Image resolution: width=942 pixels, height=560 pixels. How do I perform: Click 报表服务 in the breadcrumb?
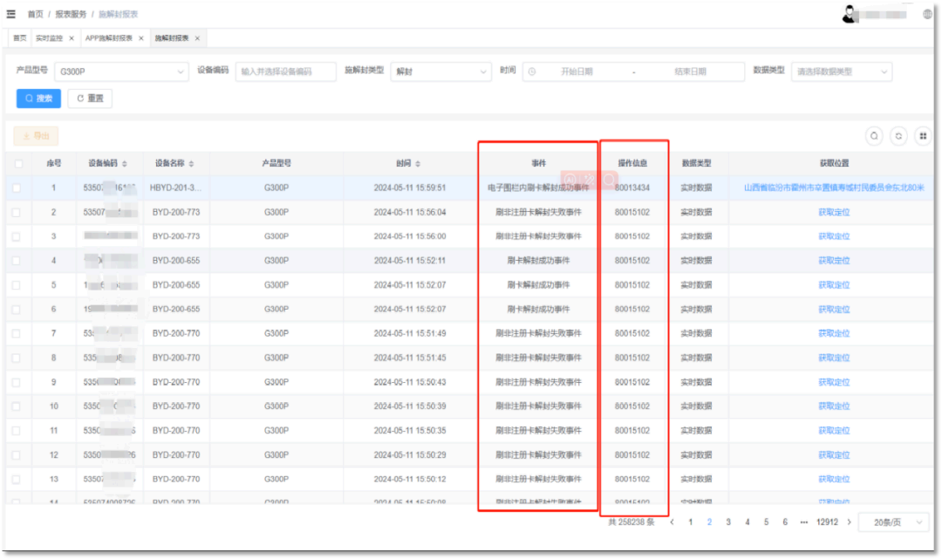click(71, 14)
